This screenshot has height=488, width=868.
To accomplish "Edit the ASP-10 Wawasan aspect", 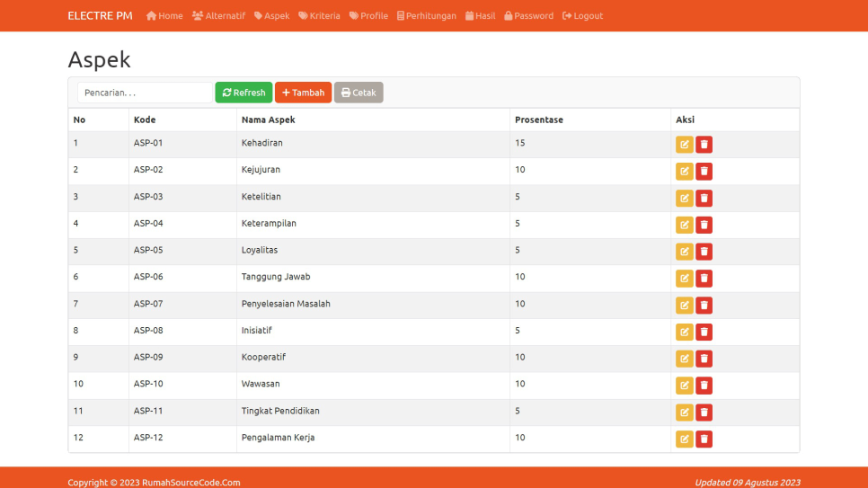I will click(684, 386).
